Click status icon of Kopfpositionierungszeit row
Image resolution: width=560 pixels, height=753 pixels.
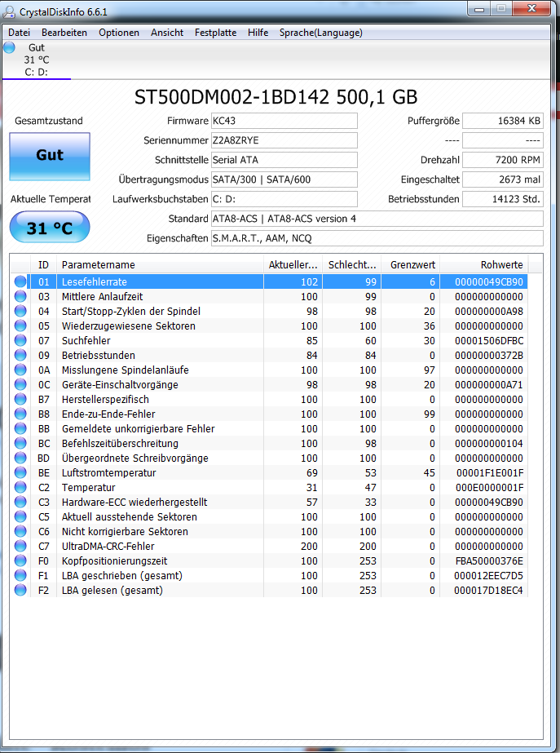pyautogui.click(x=20, y=561)
